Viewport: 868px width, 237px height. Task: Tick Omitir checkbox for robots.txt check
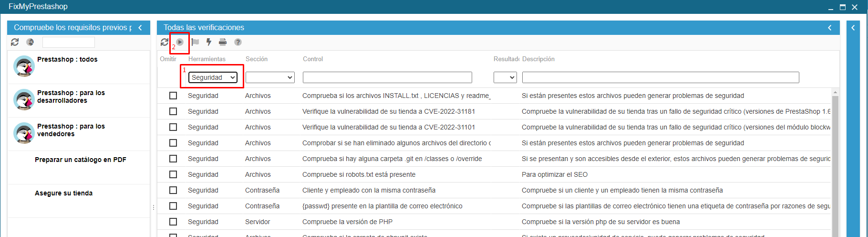pyautogui.click(x=173, y=174)
